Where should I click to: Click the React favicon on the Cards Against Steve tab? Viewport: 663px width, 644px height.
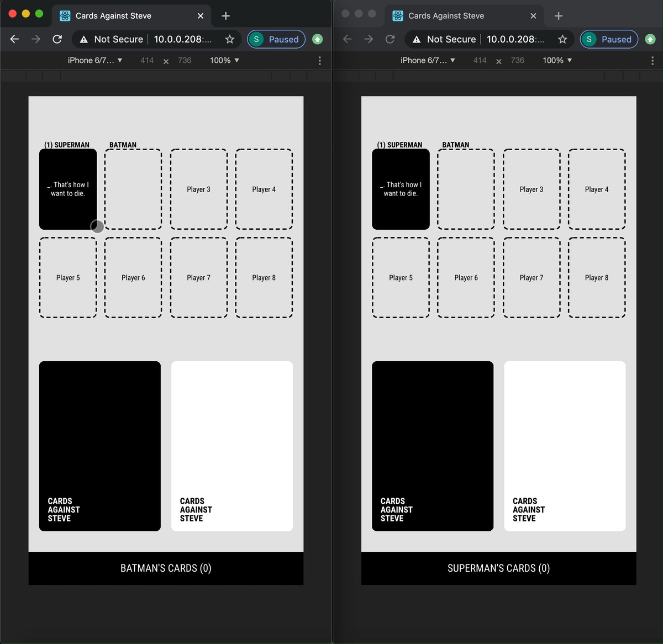(x=64, y=15)
